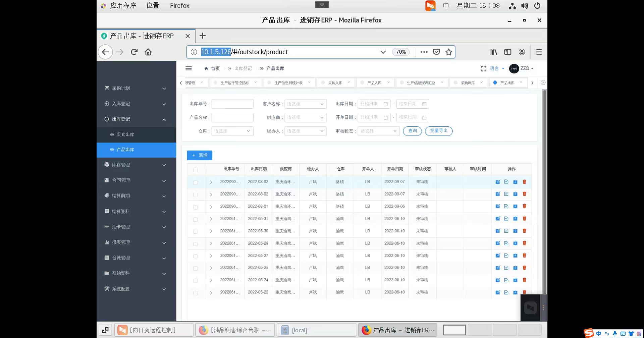
Task: Show Firefox sidebars icon
Action: (x=508, y=52)
